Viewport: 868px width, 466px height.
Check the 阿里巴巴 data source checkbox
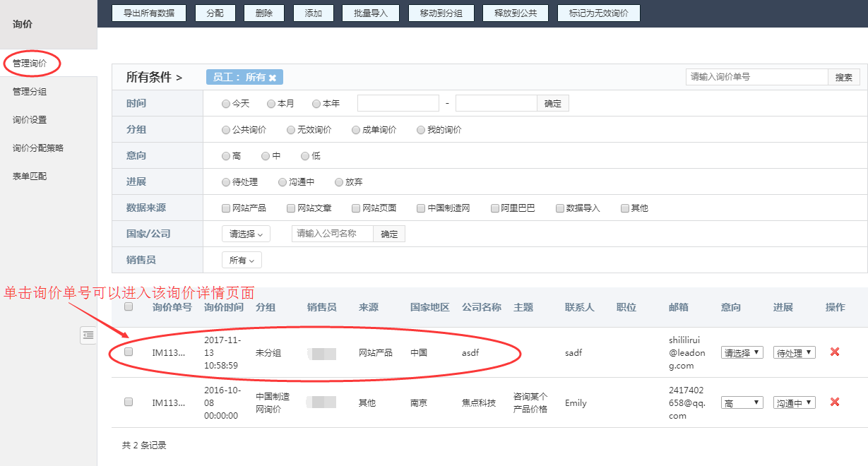click(x=494, y=208)
